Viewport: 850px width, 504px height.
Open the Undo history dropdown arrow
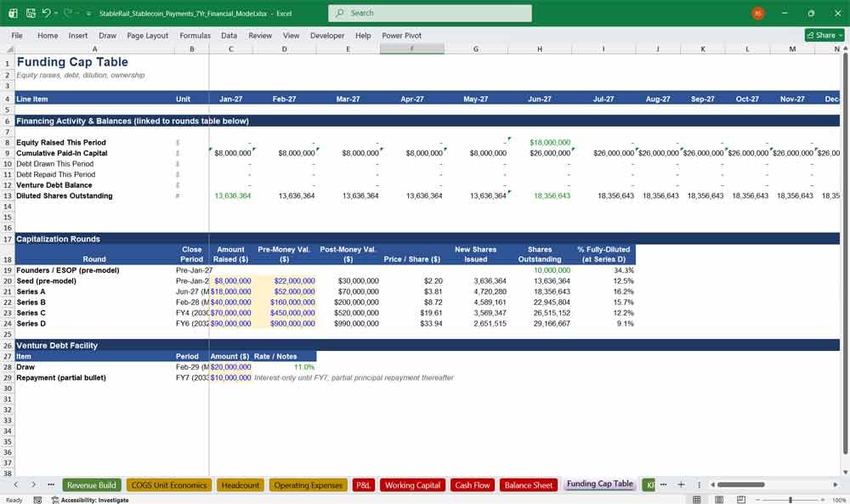(56, 14)
